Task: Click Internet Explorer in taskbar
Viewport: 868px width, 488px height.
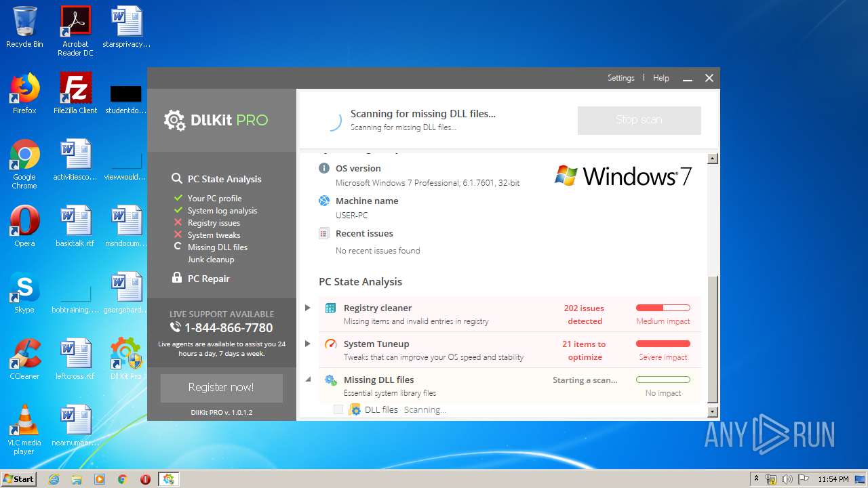Action: (54, 479)
